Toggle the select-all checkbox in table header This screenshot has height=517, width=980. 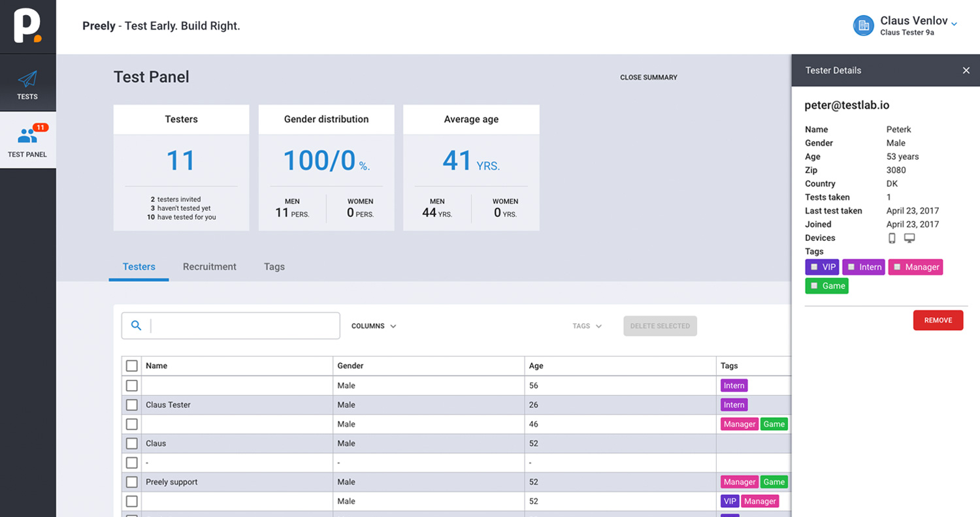coord(131,366)
